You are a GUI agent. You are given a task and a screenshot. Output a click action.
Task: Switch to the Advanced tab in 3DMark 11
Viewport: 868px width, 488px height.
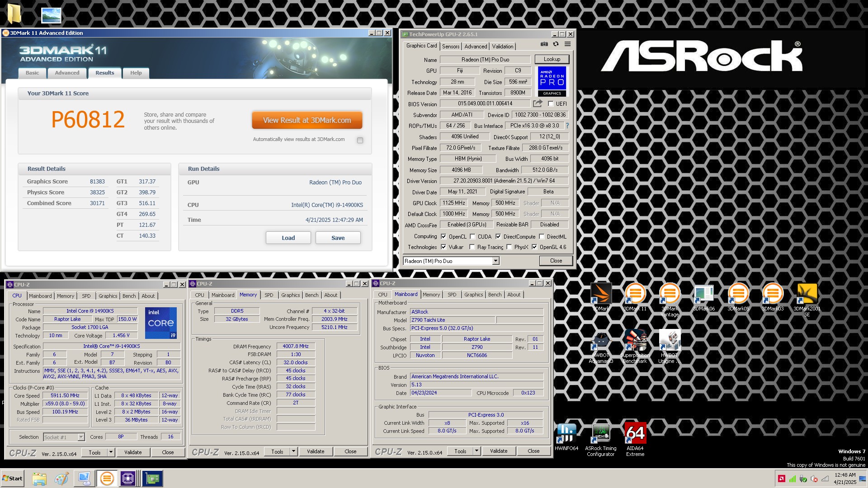click(x=67, y=73)
